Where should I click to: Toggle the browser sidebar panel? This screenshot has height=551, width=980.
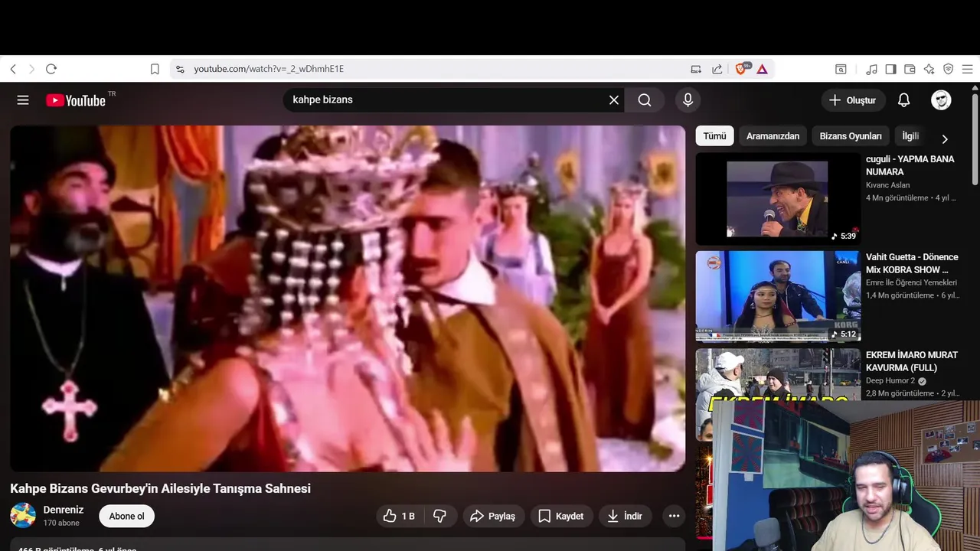[x=890, y=69]
